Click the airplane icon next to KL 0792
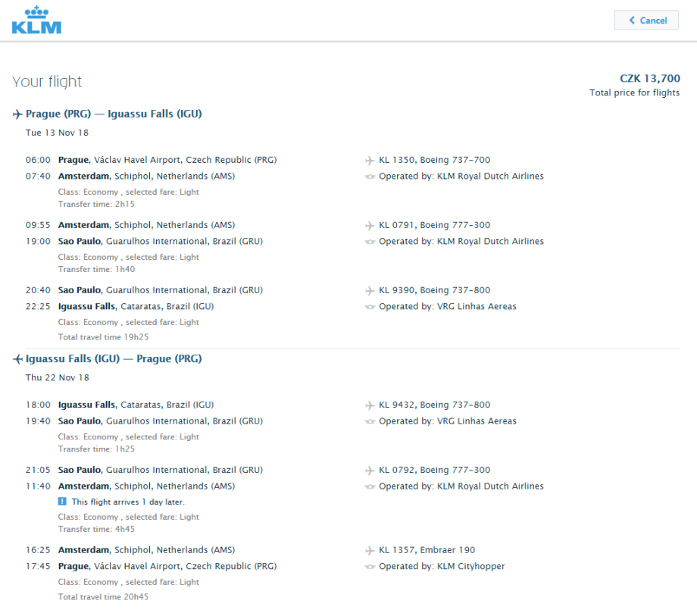Screen dimensions: 697x616 pos(370,471)
